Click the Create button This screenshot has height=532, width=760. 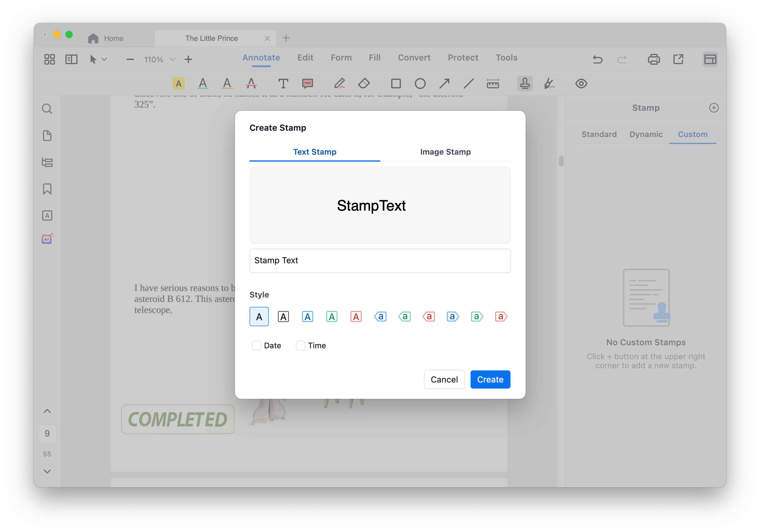(x=490, y=379)
